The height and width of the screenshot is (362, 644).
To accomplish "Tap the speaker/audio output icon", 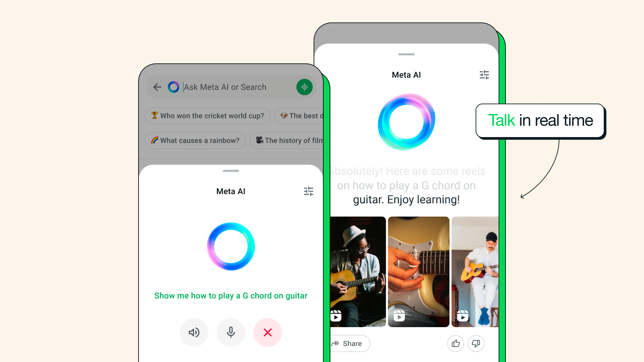I will point(194,332).
